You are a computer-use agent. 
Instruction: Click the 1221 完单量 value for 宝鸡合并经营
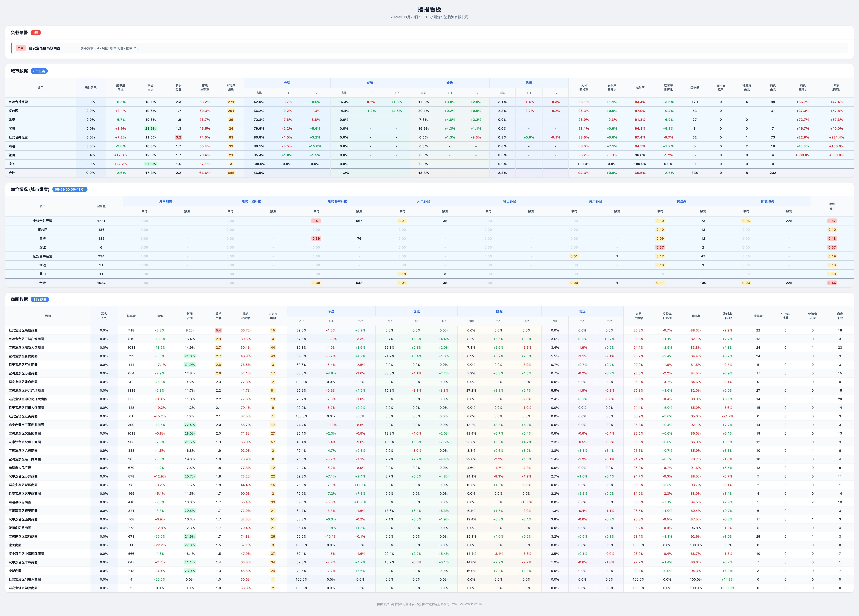click(x=101, y=221)
